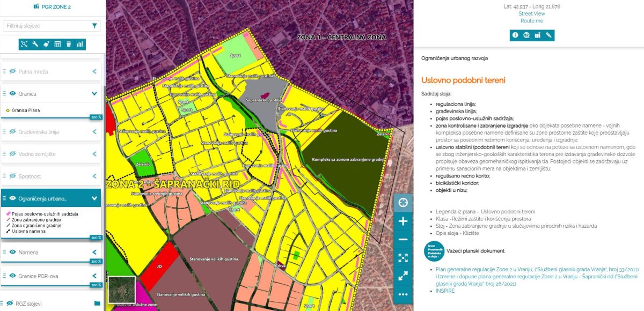Click the pencil edit icon in the right panel
Screen dimensions: 644x311
pos(548,35)
